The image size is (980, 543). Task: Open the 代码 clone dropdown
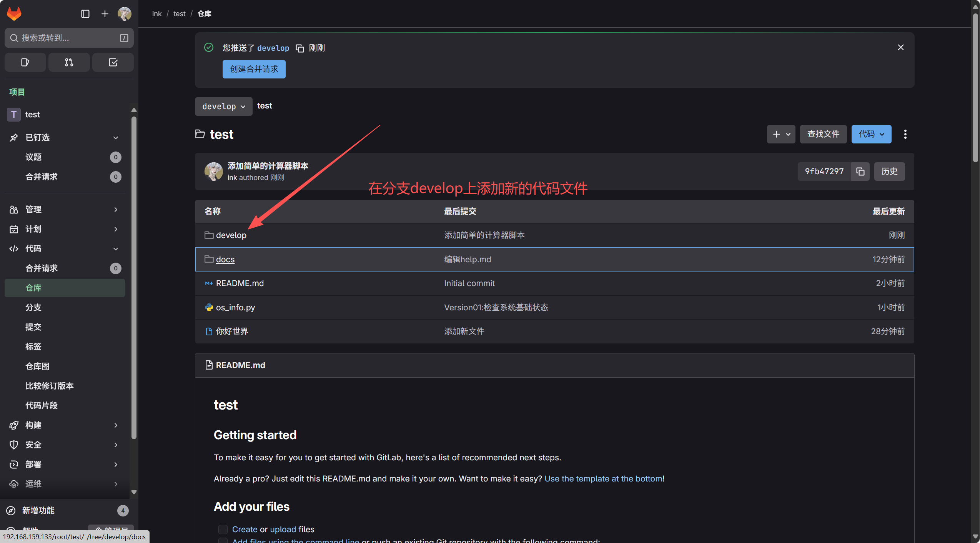(871, 134)
